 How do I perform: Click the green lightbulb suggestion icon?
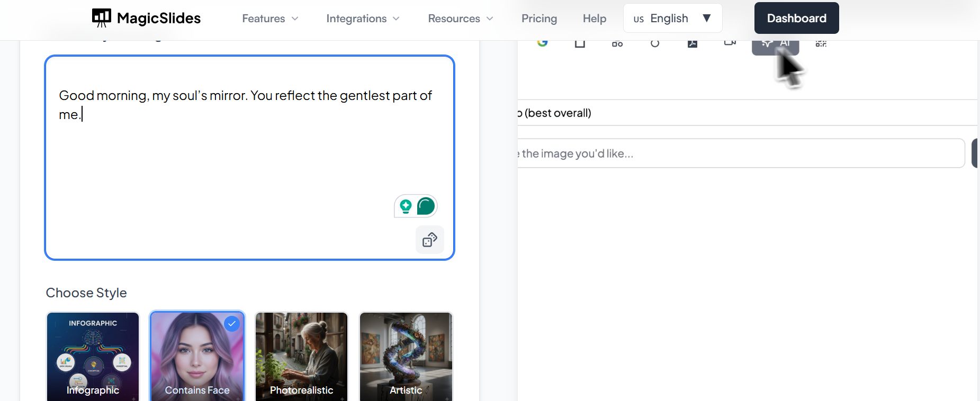coord(406,206)
